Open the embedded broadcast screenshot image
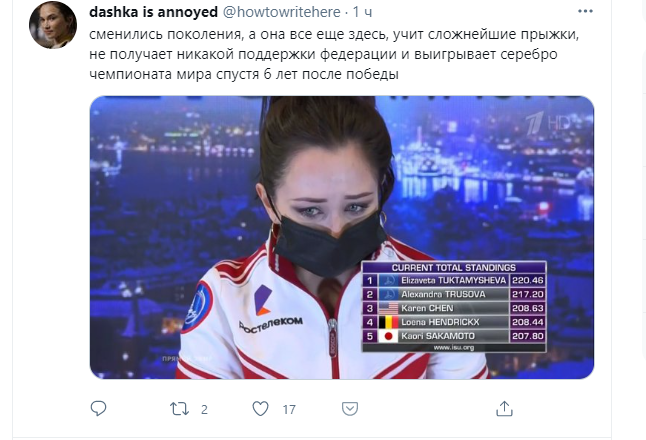This screenshot has height=440, width=646. pyautogui.click(x=342, y=238)
